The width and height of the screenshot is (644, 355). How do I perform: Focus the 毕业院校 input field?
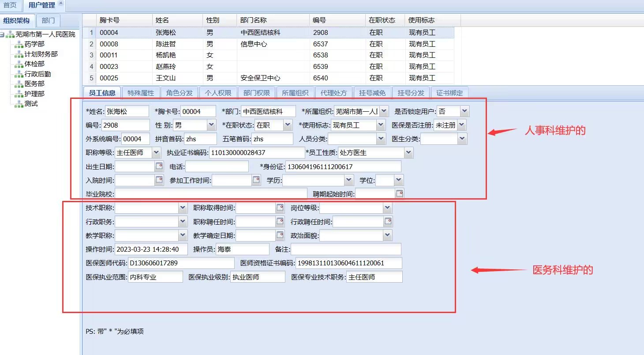point(211,194)
